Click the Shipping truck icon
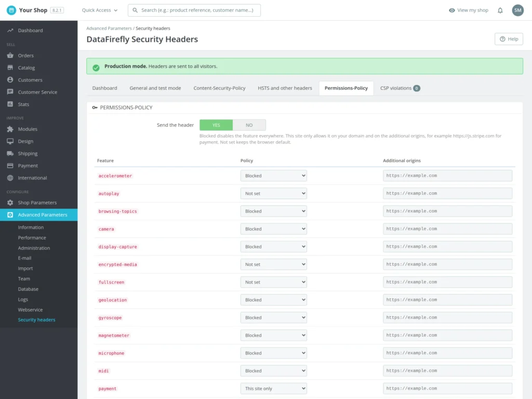This screenshot has width=532, height=399. click(x=10, y=153)
